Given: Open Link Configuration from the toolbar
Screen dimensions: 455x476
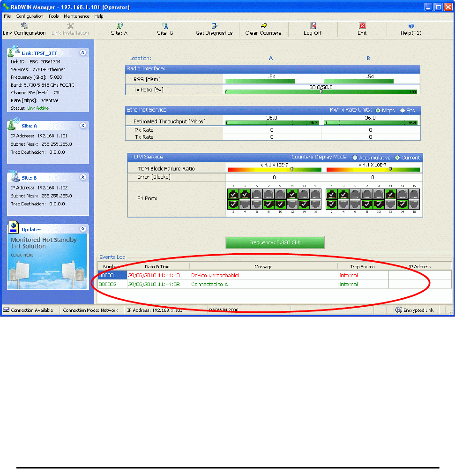Looking at the screenshot, I should click(24, 30).
